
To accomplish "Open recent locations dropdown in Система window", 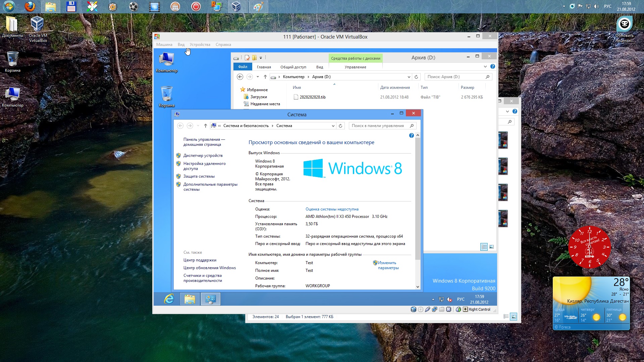I will 198,126.
